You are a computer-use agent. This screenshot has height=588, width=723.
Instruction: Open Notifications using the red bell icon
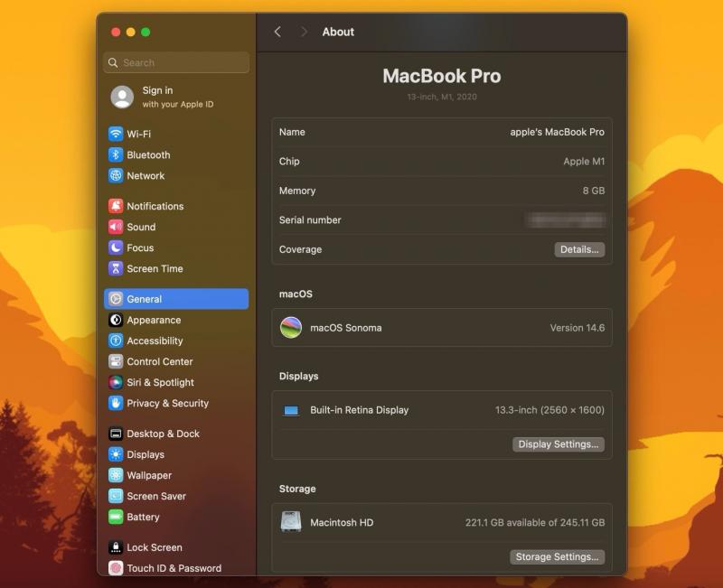116,206
